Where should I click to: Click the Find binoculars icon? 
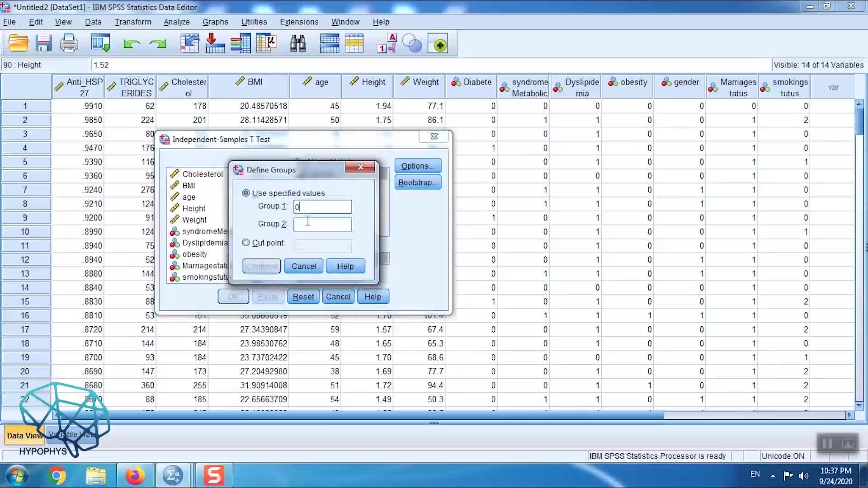click(298, 44)
